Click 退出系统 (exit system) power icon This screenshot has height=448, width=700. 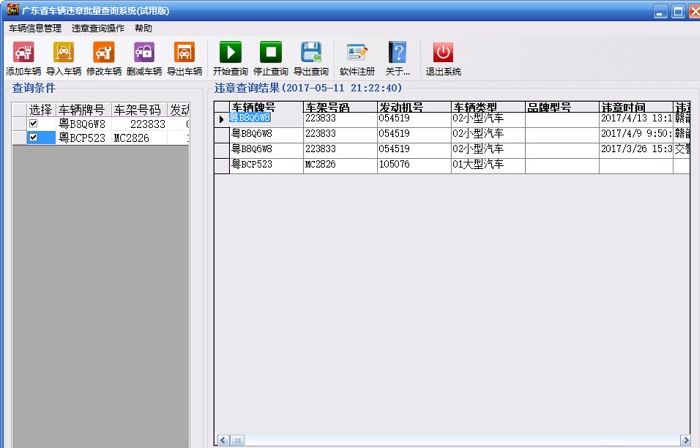443,53
